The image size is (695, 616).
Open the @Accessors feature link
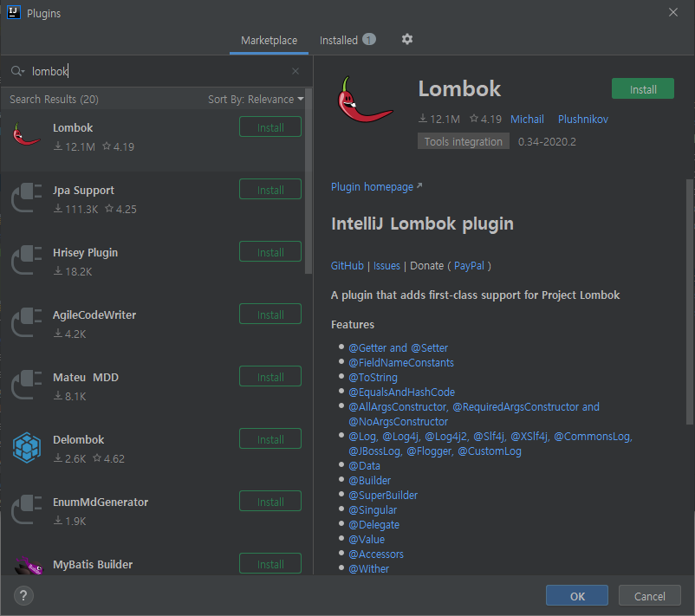click(x=376, y=554)
